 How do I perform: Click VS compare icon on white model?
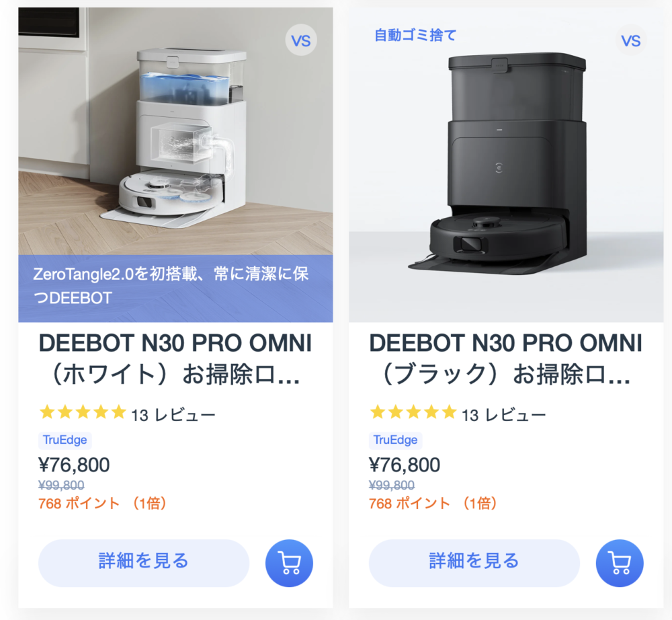tap(301, 40)
